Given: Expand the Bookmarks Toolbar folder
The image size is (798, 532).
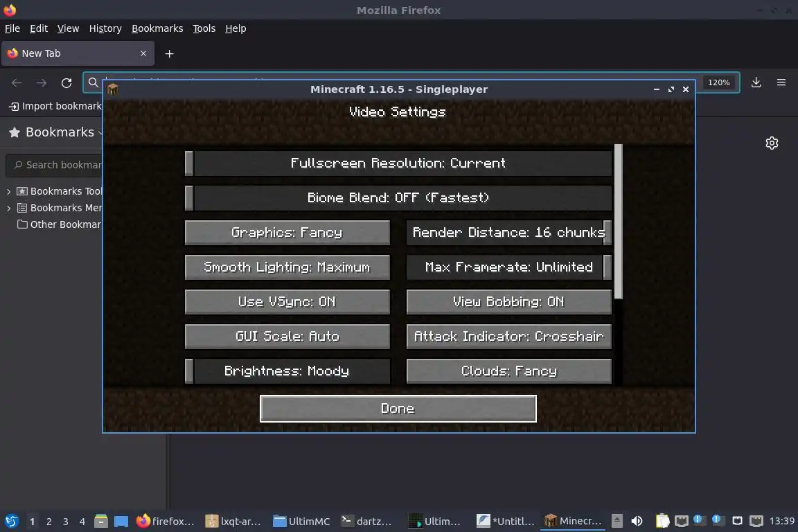Looking at the screenshot, I should (8, 191).
